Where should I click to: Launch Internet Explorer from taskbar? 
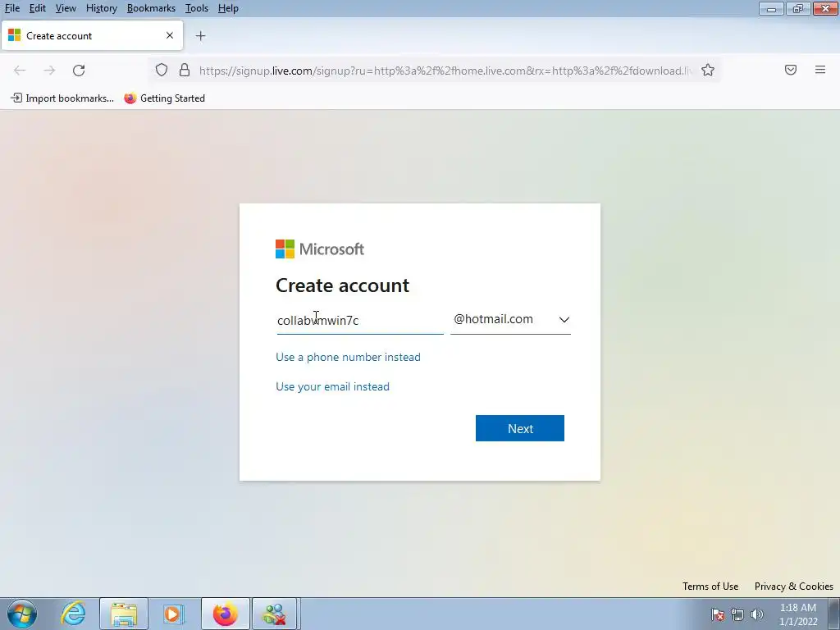coord(73,614)
